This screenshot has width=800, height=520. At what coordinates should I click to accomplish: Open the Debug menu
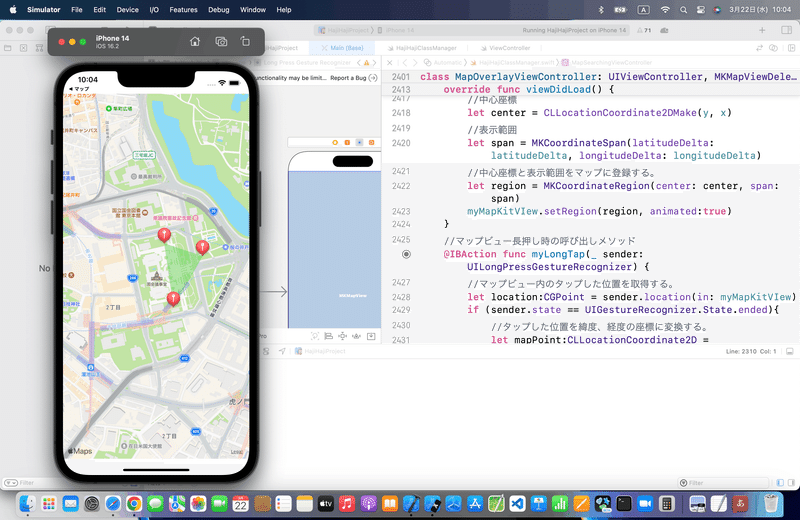click(x=218, y=10)
